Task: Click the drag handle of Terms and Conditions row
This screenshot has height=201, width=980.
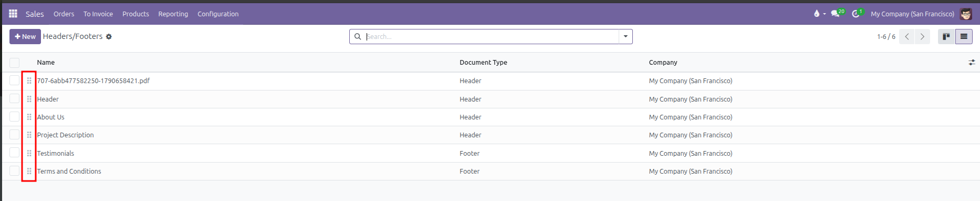Action: pos(29,171)
